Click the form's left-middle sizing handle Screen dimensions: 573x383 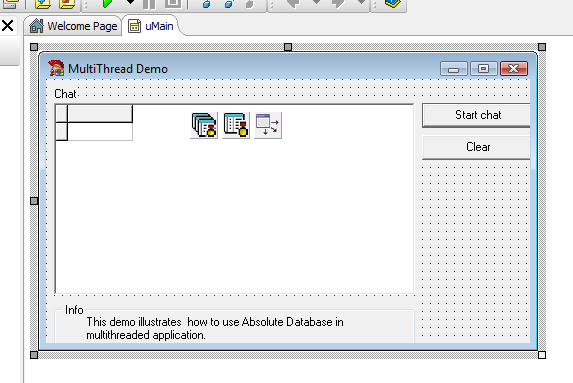tap(34, 201)
